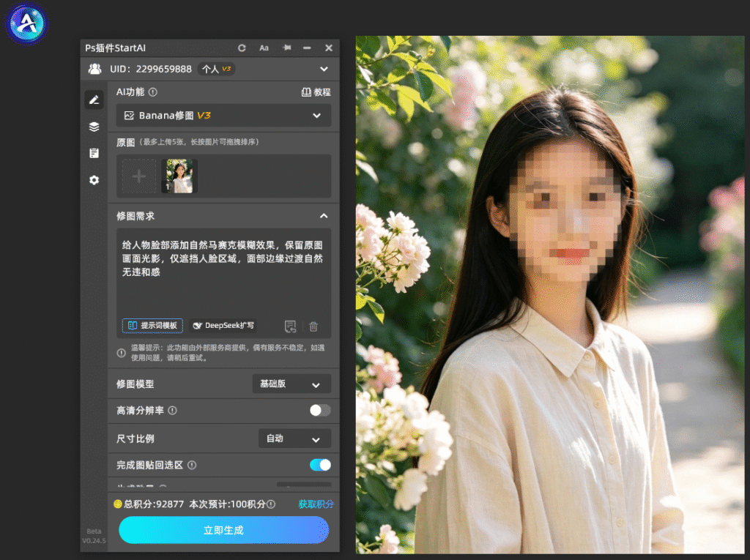Click the refresh icon in plugin title bar
This screenshot has width=750, height=560.
(242, 48)
